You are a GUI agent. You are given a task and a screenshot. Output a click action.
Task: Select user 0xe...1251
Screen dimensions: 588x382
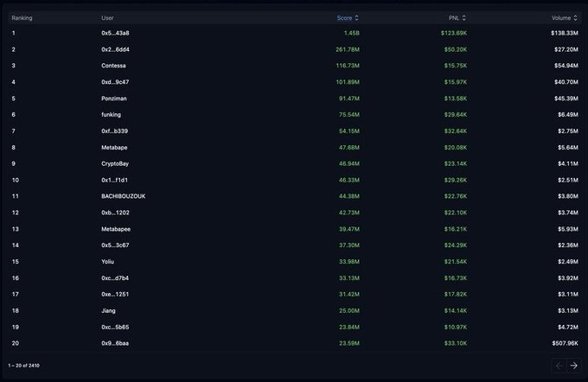[x=115, y=295]
